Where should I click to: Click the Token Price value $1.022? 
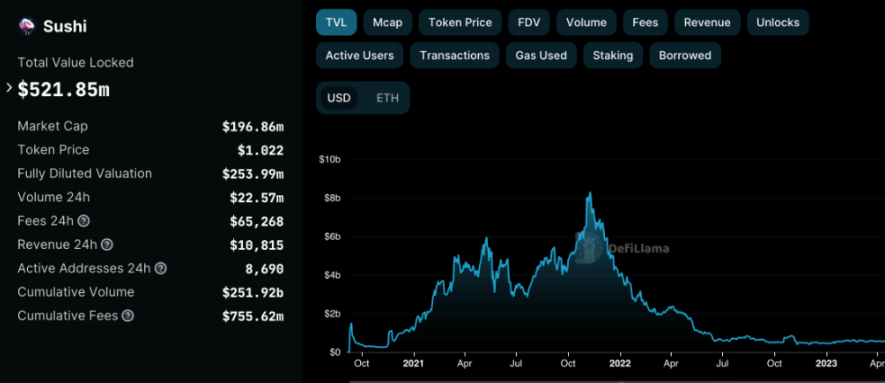[x=261, y=150]
